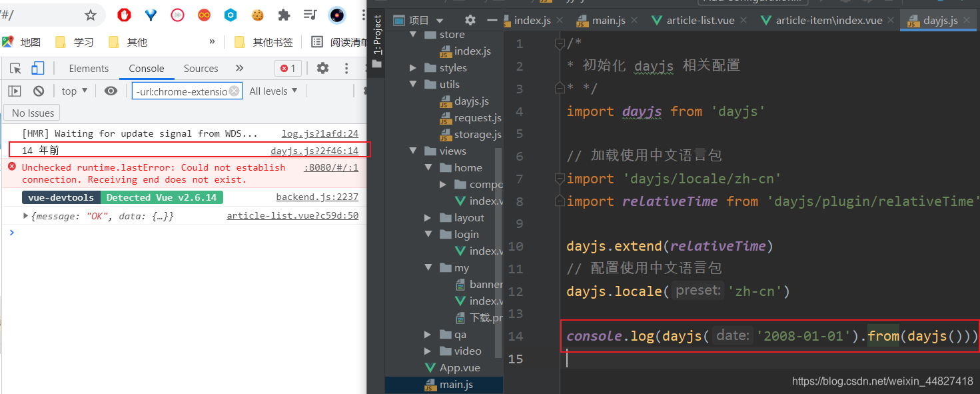
Task: Switch to the index.js editor tab
Action: pyautogui.click(x=526, y=20)
